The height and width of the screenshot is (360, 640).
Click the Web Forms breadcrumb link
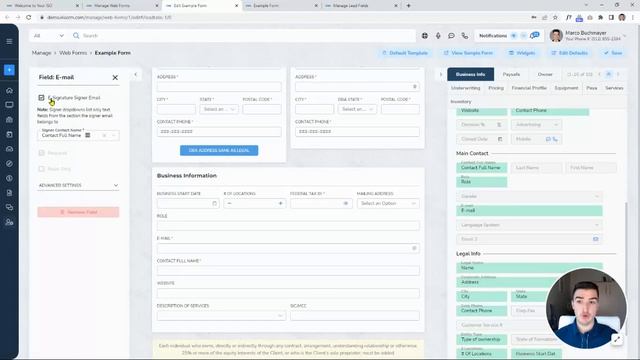pos(73,53)
